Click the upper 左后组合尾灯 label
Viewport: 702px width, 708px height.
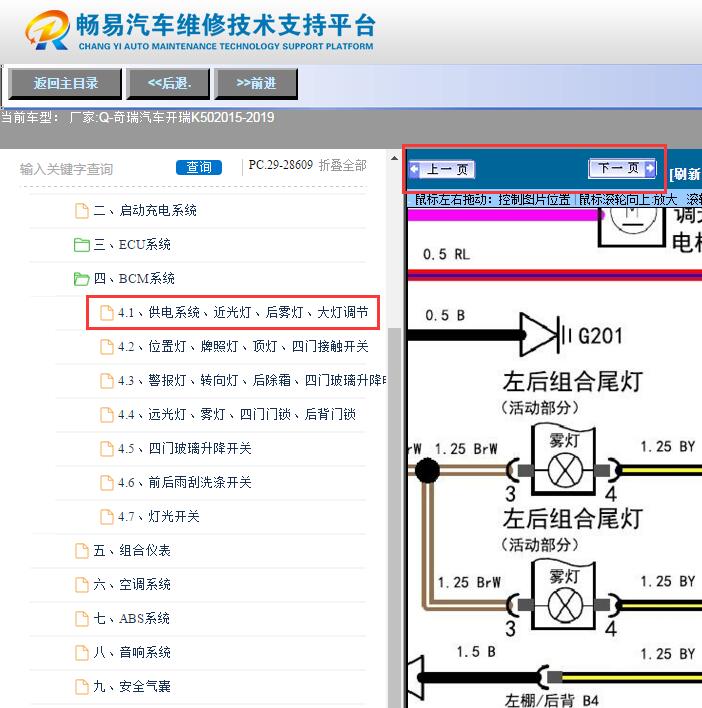(572, 381)
